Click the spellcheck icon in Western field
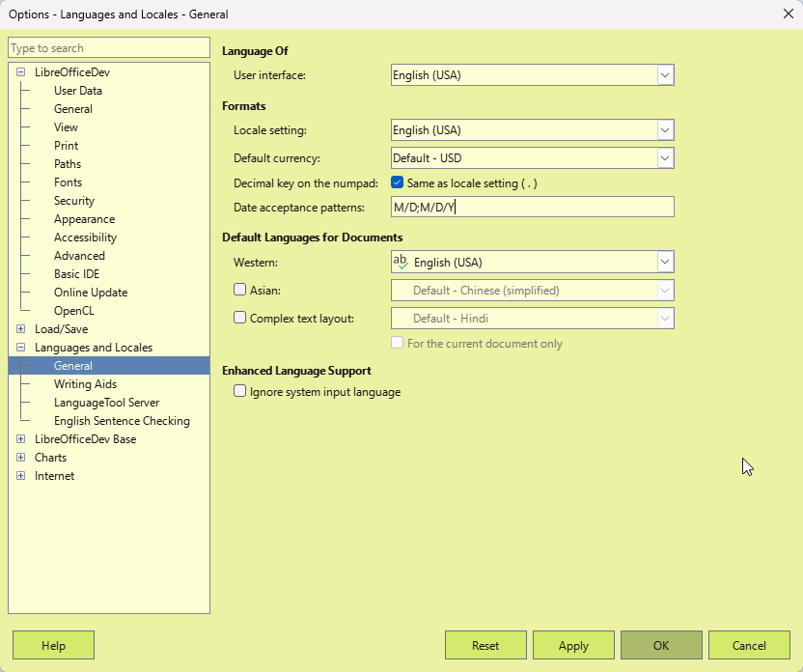This screenshot has height=672, width=803. (x=401, y=262)
